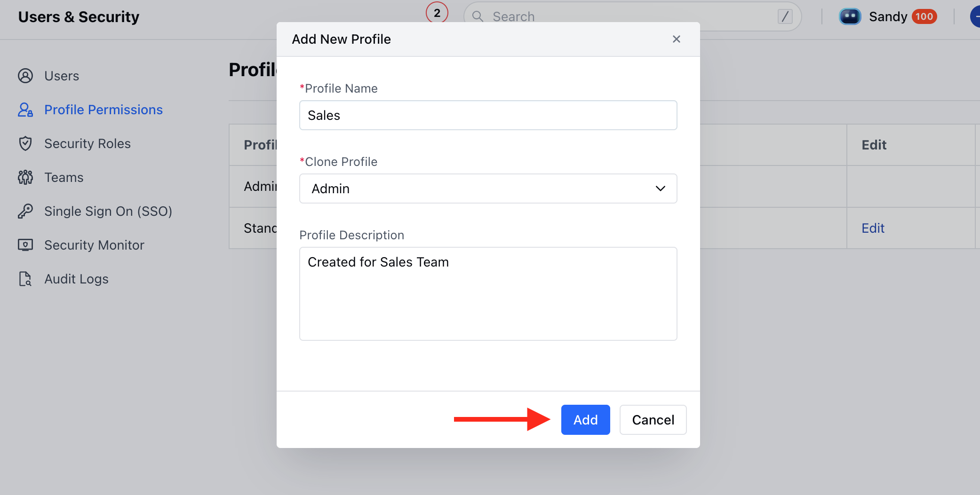Click Edit link in Standard row
The width and height of the screenshot is (980, 495).
pos(873,228)
